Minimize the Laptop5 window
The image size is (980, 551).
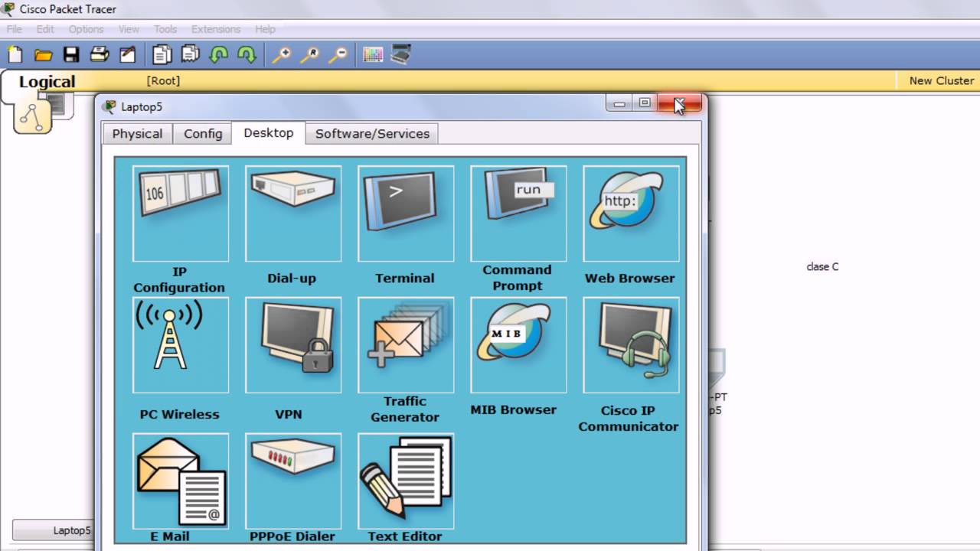tap(619, 103)
